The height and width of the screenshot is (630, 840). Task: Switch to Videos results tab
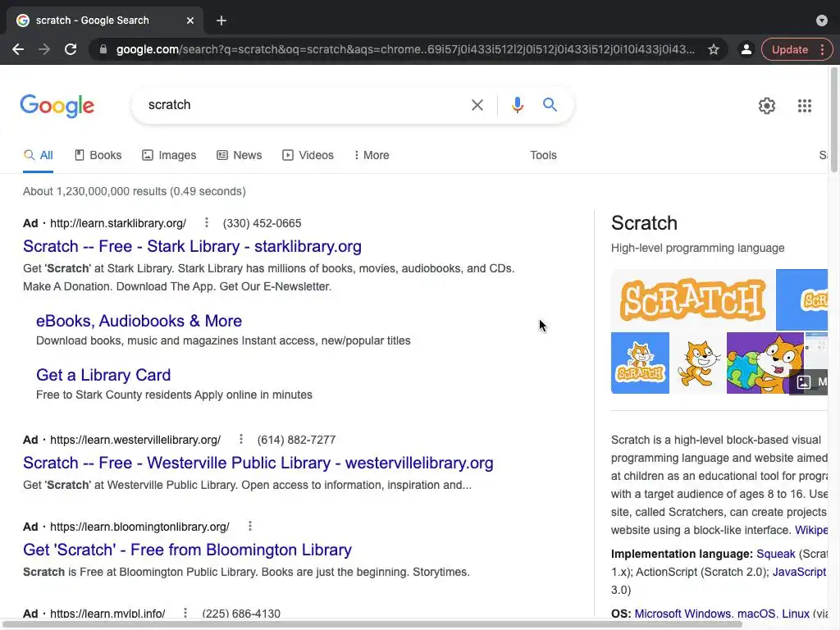[x=308, y=155]
